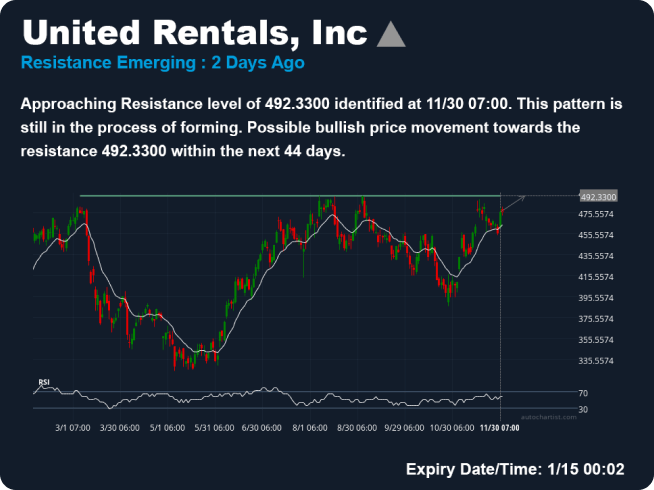Click the 335.5574 lowest price label
This screenshot has width=654, height=490.
tap(596, 361)
